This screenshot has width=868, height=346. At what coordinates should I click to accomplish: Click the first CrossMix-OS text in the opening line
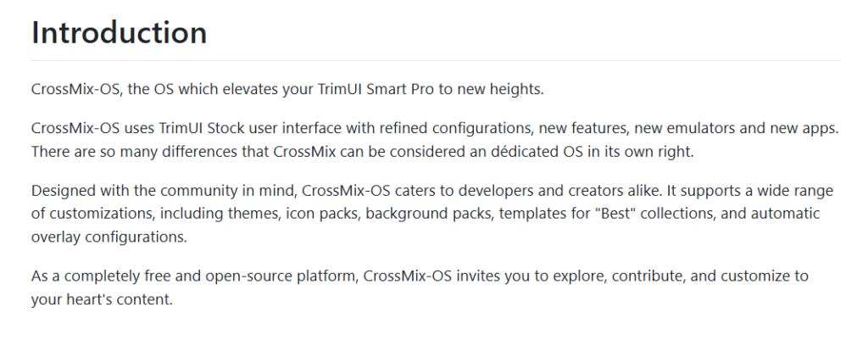pos(75,90)
